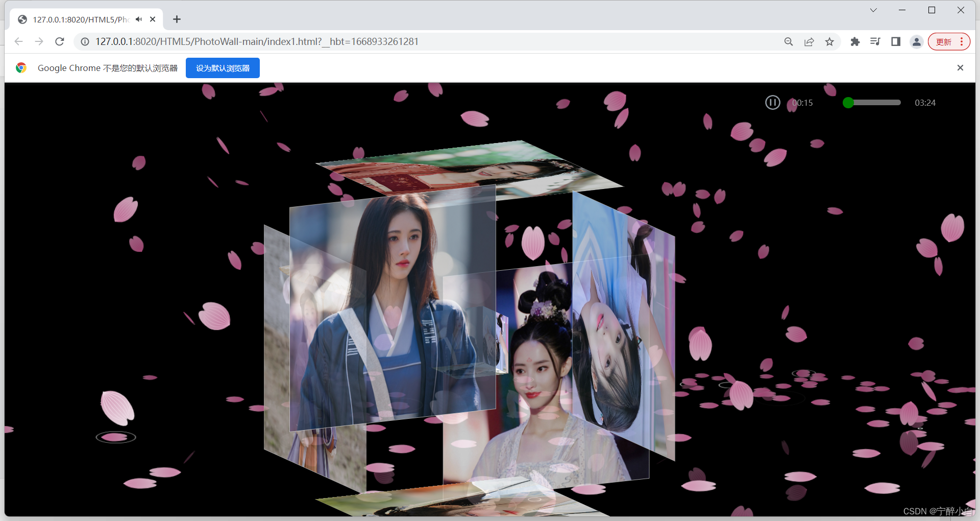The height and width of the screenshot is (521, 980).
Task: Mute the tab via the speaker icon
Action: (139, 19)
